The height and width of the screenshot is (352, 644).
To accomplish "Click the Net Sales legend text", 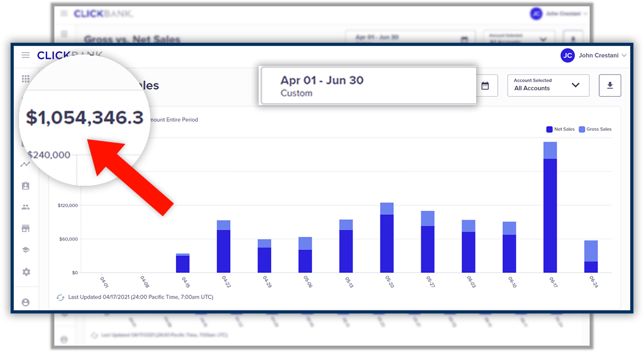I will (564, 129).
